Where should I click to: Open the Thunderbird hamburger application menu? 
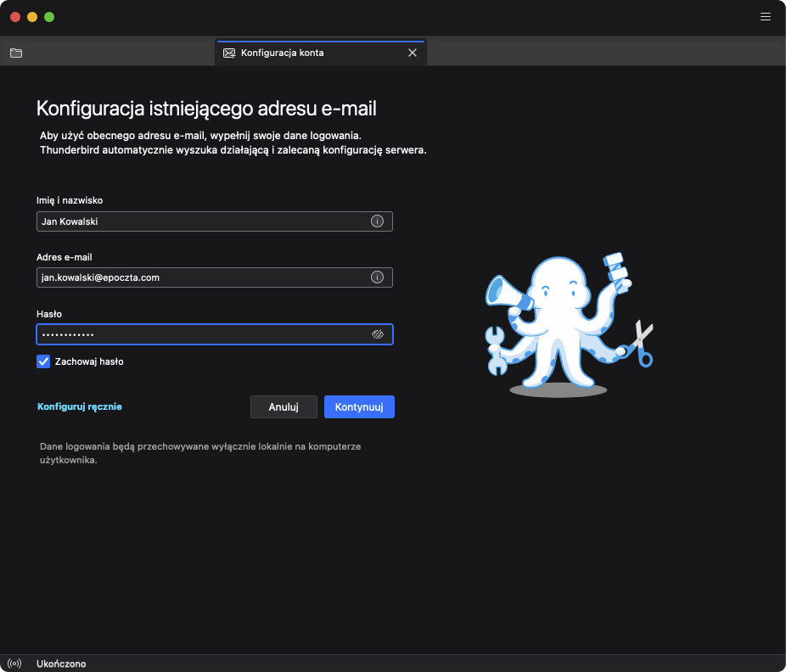pyautogui.click(x=765, y=16)
